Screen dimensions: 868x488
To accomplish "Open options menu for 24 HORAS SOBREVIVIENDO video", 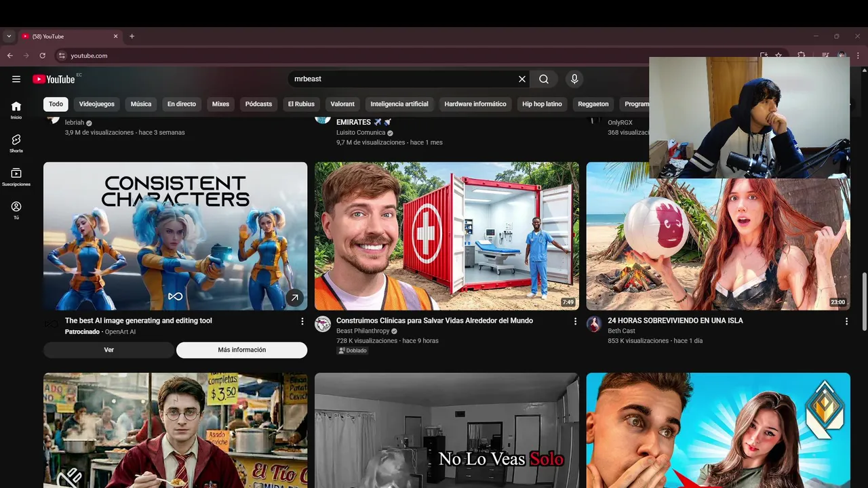I will [846, 321].
